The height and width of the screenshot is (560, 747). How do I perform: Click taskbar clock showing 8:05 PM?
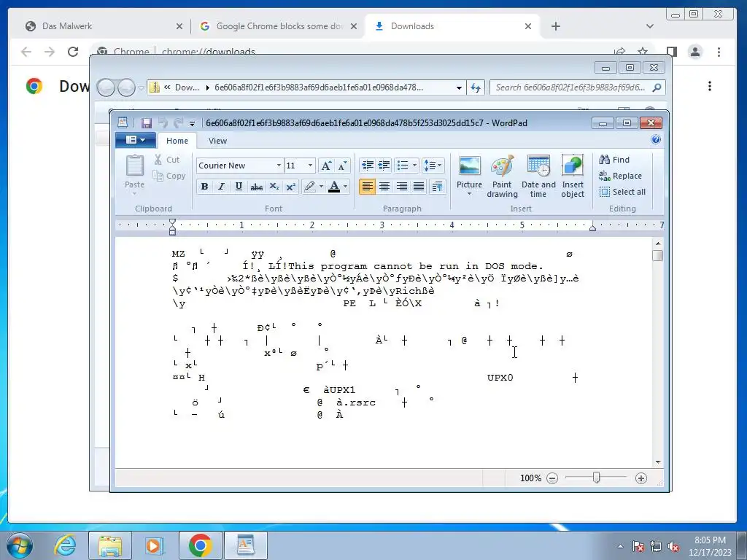[710, 546]
